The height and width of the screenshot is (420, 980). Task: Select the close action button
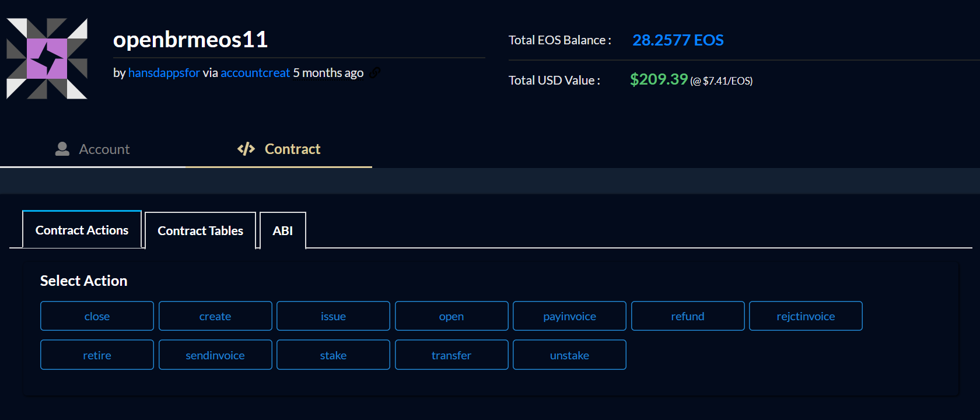click(x=97, y=316)
